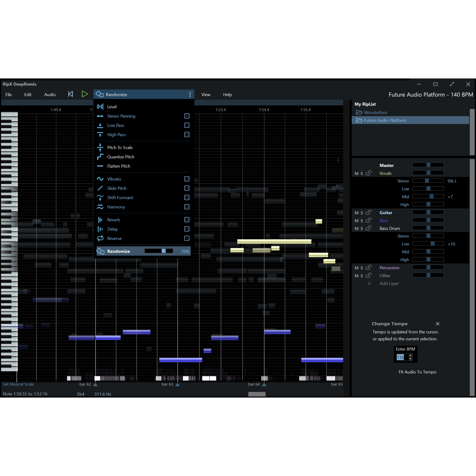This screenshot has width=476, height=476.
Task: Click the Vibrato dice randomizer icon
Action: (187, 179)
